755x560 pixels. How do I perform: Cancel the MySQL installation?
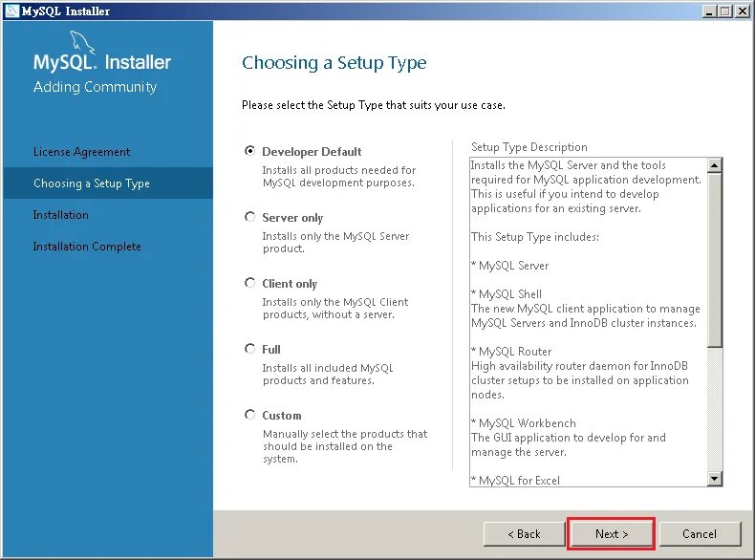700,533
